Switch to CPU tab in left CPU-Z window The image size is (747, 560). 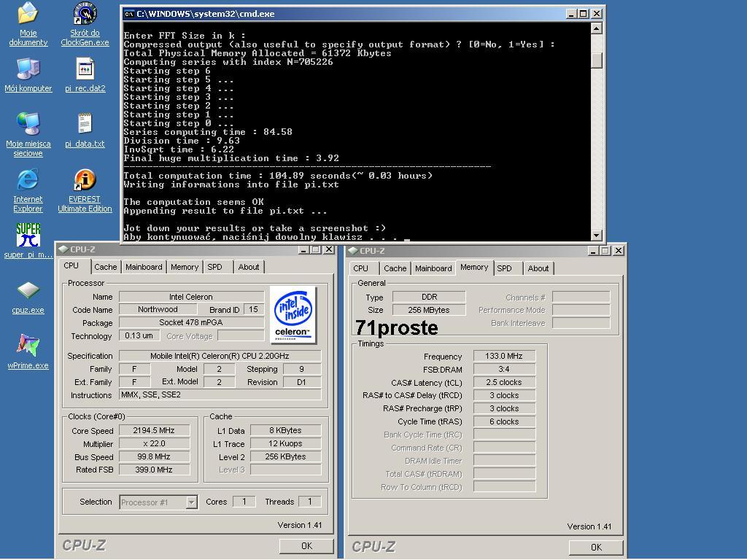pyautogui.click(x=71, y=265)
